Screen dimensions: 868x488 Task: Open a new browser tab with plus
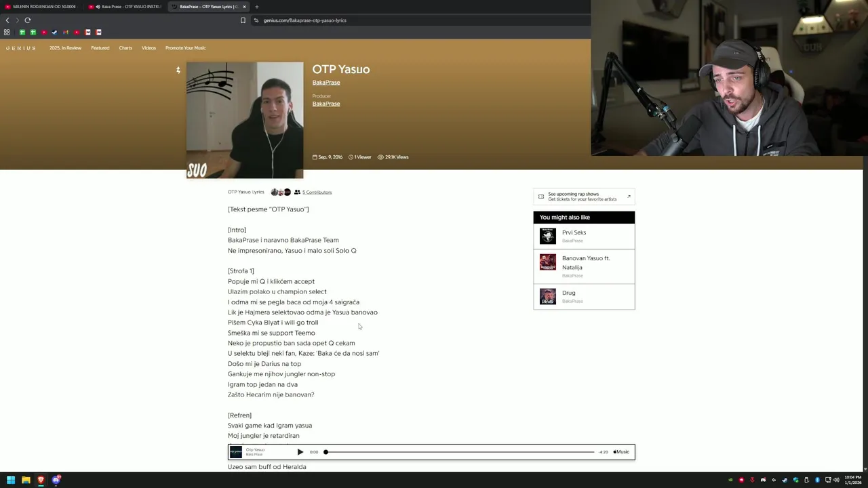[256, 7]
